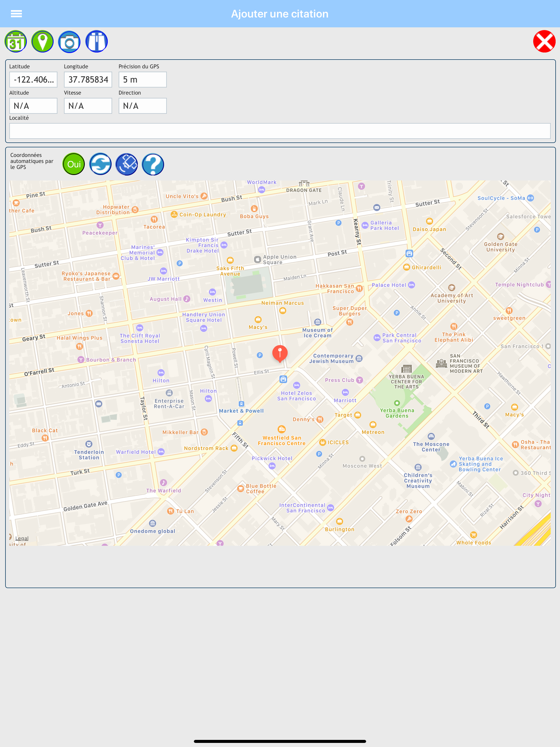This screenshot has height=747, width=560.
Task: Focus the Localité text field
Action: (x=280, y=131)
